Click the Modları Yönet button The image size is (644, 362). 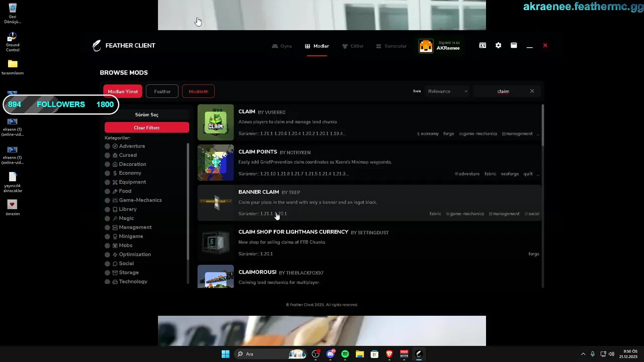coord(123,92)
